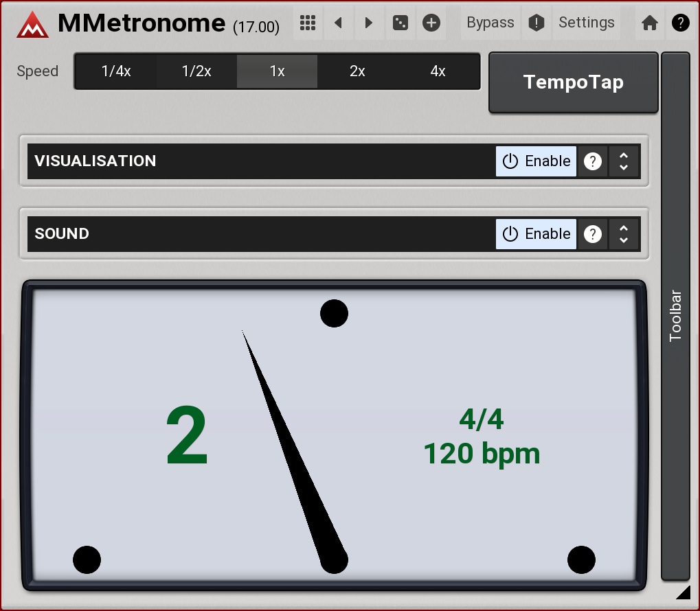
Task: Open help for the Visualisation section
Action: point(592,161)
